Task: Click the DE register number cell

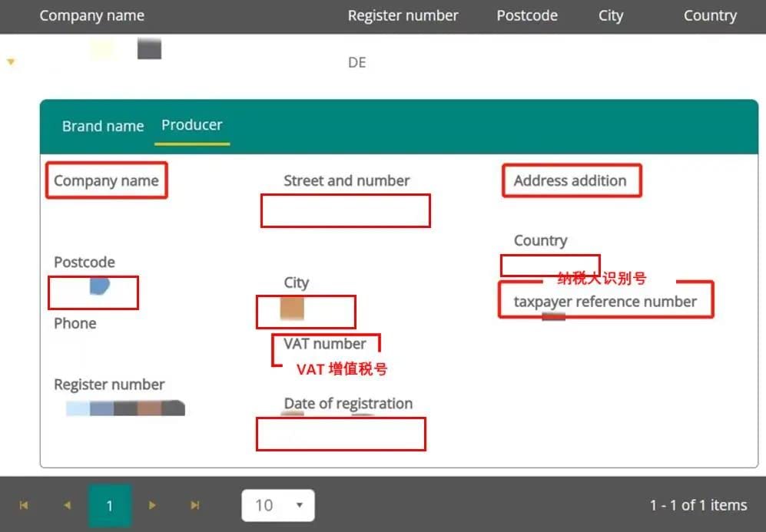Action: 356,63
